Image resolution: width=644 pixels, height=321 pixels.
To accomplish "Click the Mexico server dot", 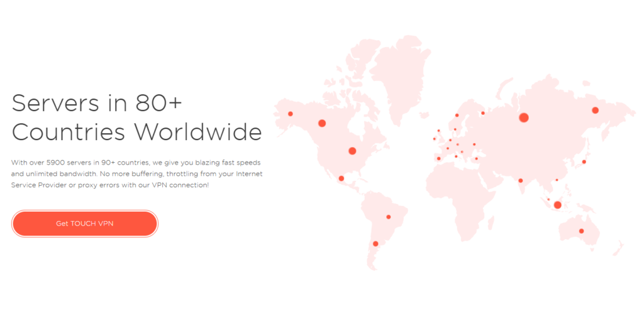I will (x=341, y=178).
